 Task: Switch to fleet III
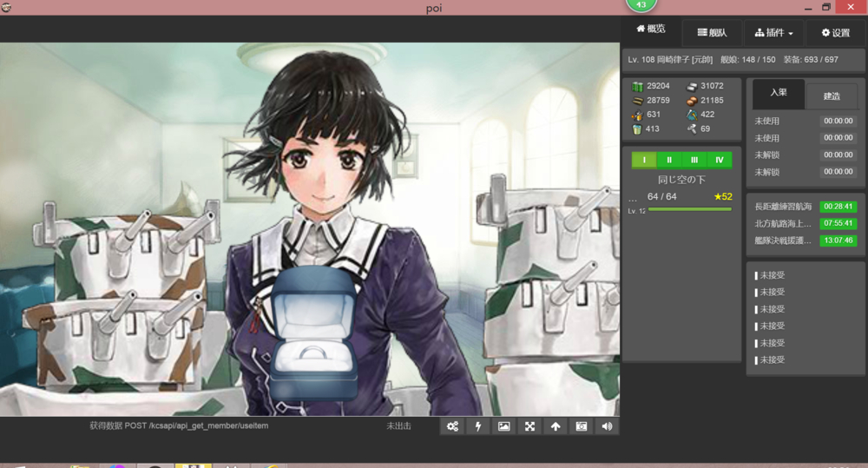click(x=694, y=160)
